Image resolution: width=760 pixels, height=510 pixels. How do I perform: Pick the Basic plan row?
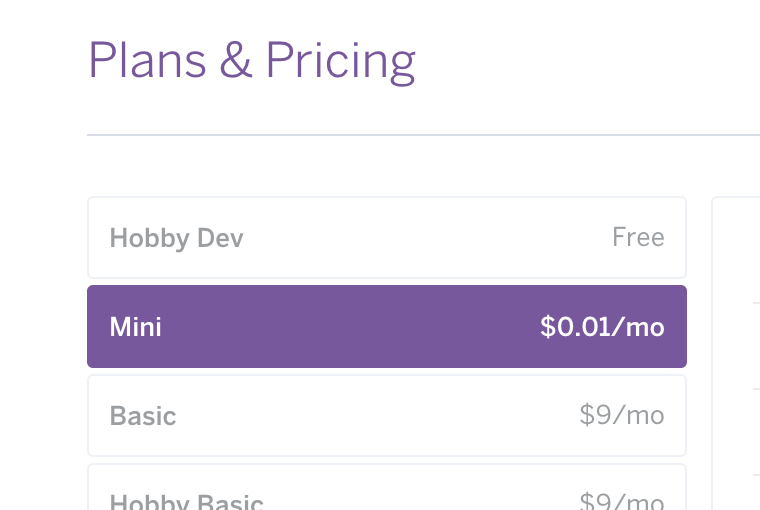coord(386,415)
